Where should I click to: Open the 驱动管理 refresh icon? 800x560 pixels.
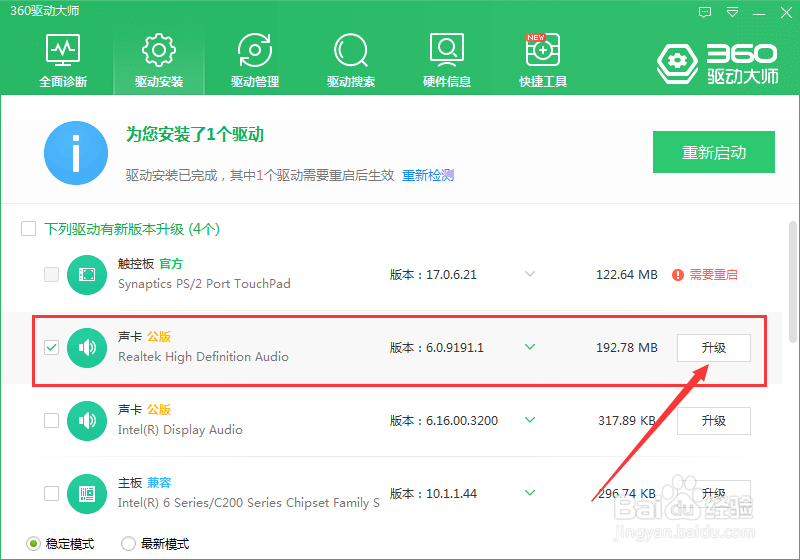tap(255, 50)
